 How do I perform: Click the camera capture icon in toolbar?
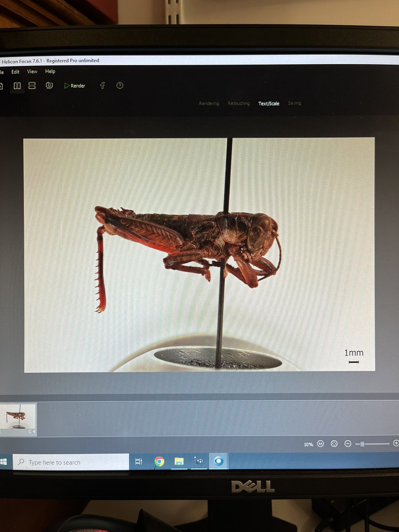(x=49, y=86)
